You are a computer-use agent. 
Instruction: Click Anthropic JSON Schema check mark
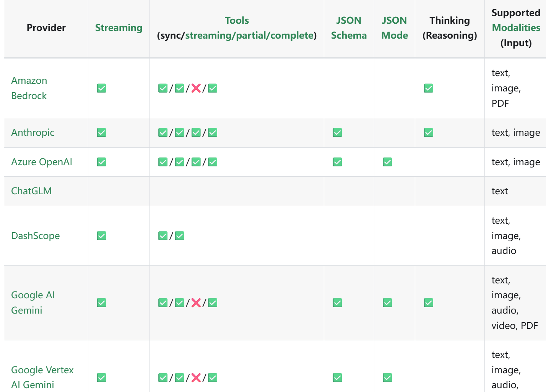[x=337, y=133]
